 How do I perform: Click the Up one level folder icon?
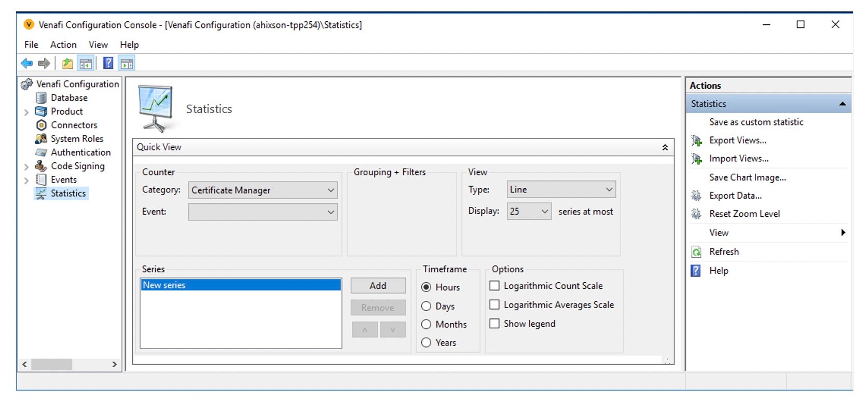(x=67, y=63)
